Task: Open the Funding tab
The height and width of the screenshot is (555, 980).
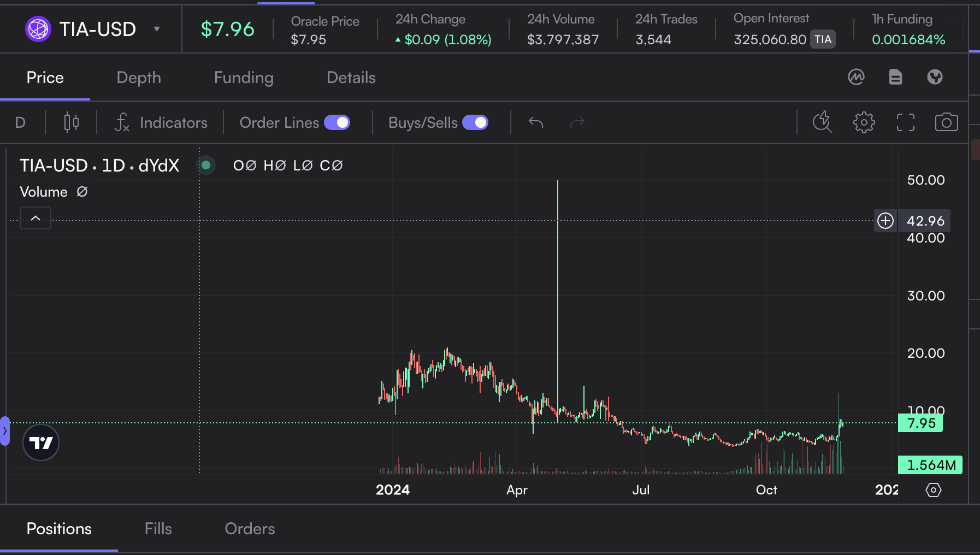Action: 244,78
